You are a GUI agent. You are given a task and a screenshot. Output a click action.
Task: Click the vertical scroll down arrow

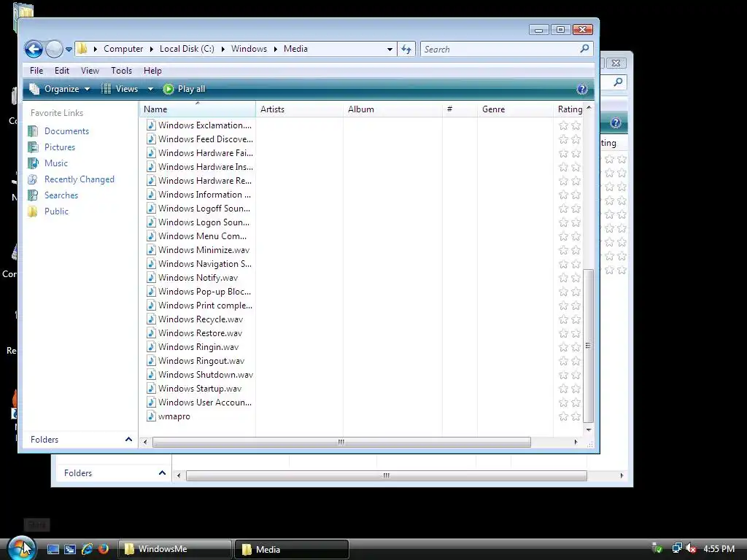click(x=589, y=429)
